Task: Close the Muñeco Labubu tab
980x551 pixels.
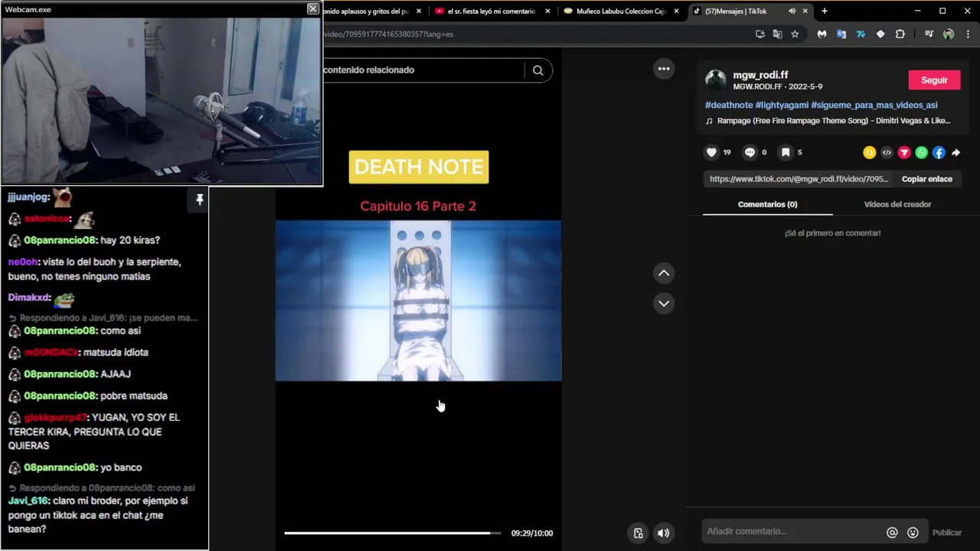Action: (x=676, y=11)
